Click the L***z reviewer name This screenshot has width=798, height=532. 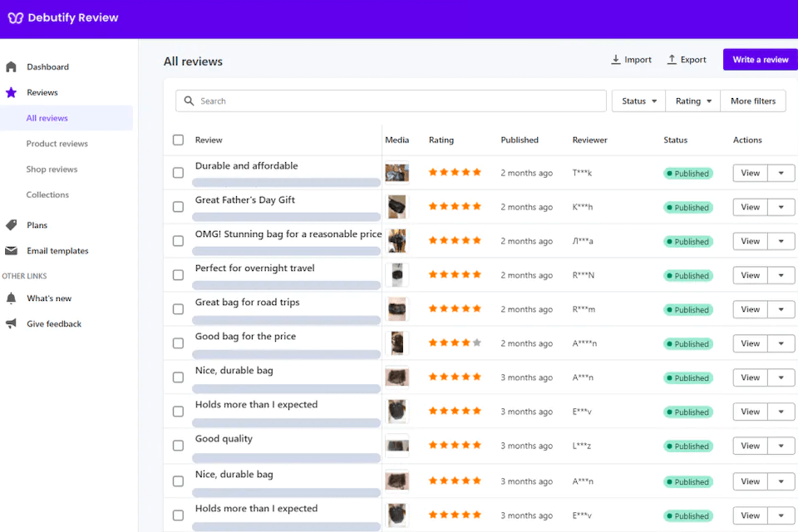[x=582, y=446]
